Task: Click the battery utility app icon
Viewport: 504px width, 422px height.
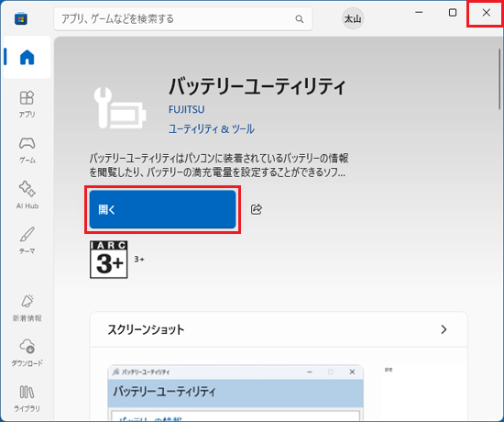Action: 120,108
